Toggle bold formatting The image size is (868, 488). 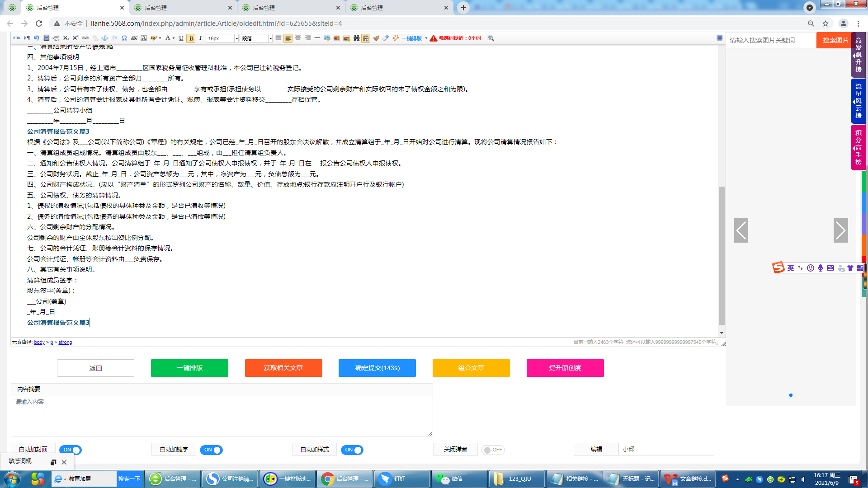coord(190,38)
